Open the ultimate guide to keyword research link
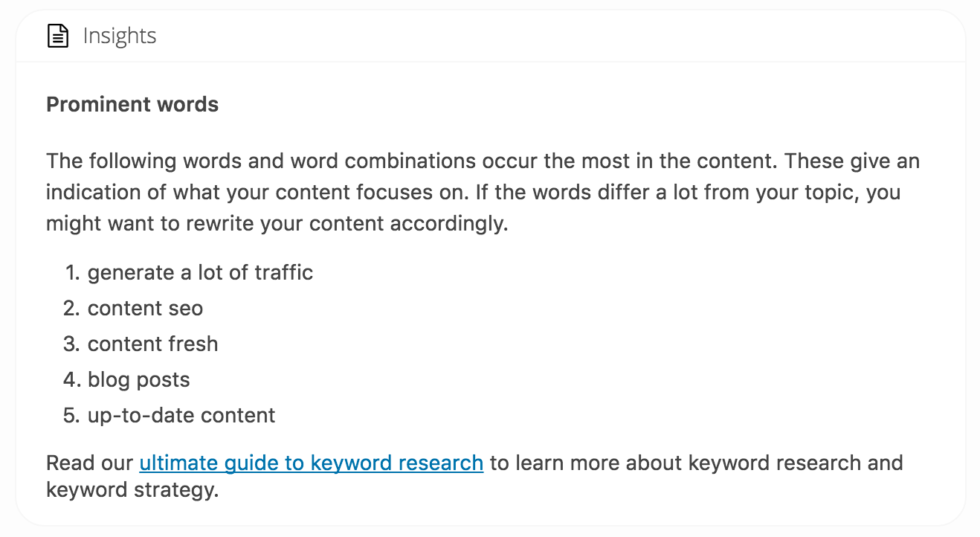 [x=311, y=463]
